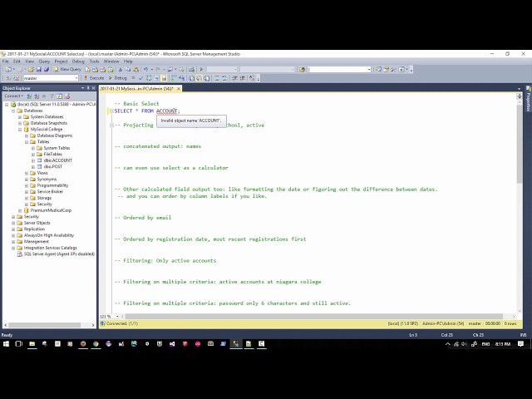Click the Decrease Indent icon
Viewport: 532px width, 399px height.
pos(234,78)
